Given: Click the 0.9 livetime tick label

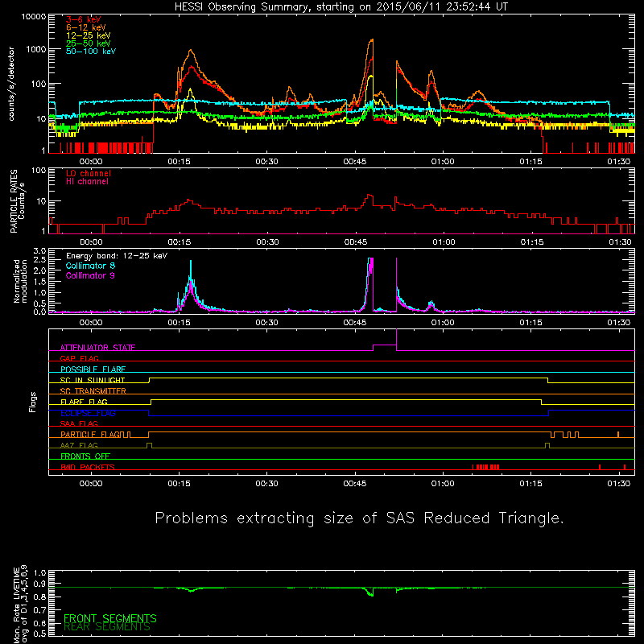Looking at the screenshot, I should 39,584.
